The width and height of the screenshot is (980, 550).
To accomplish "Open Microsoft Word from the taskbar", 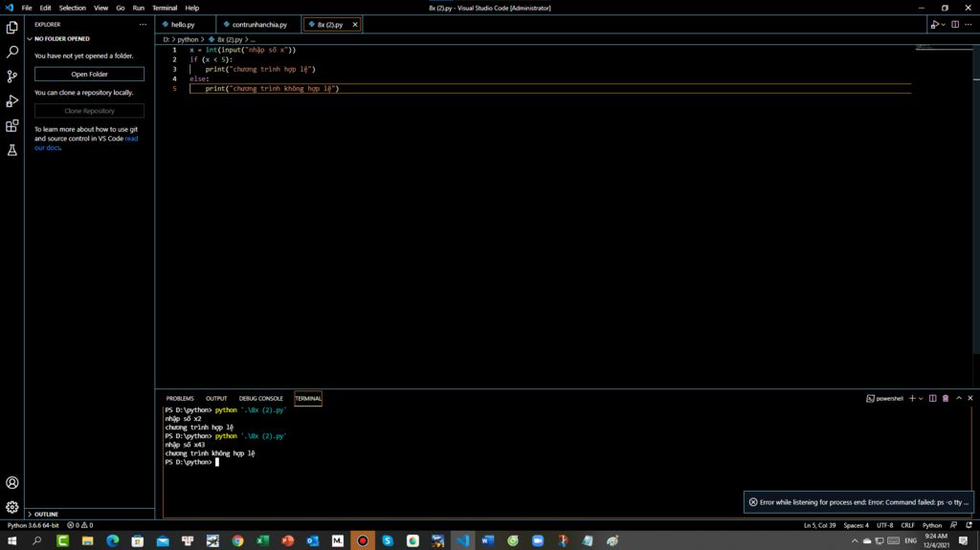I will (x=487, y=540).
